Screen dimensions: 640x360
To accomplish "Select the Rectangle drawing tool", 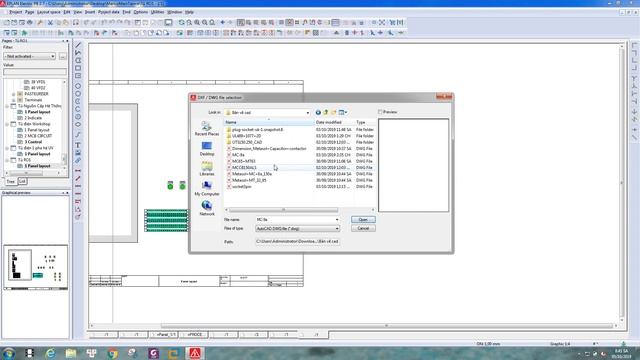I will point(78,68).
